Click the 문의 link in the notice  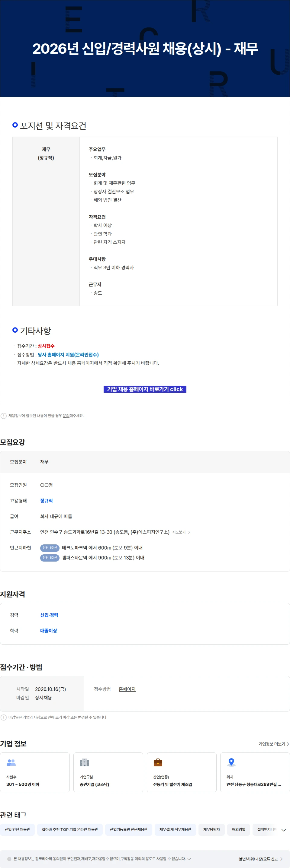(66, 416)
